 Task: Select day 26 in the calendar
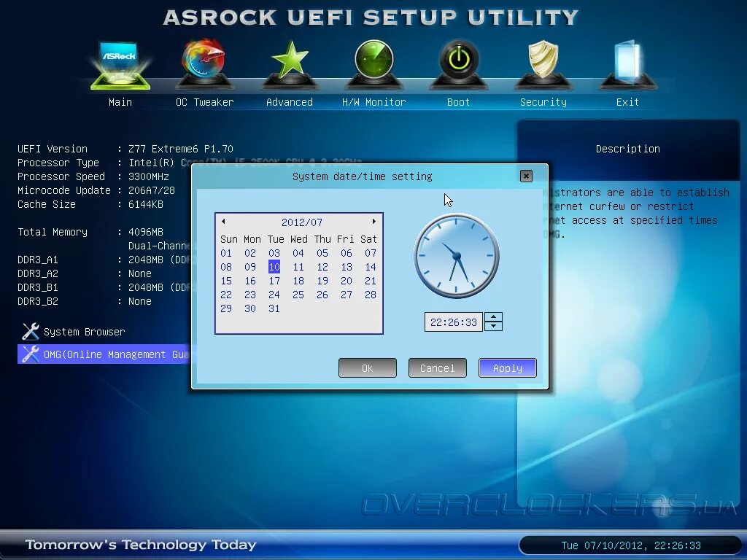pos(322,295)
